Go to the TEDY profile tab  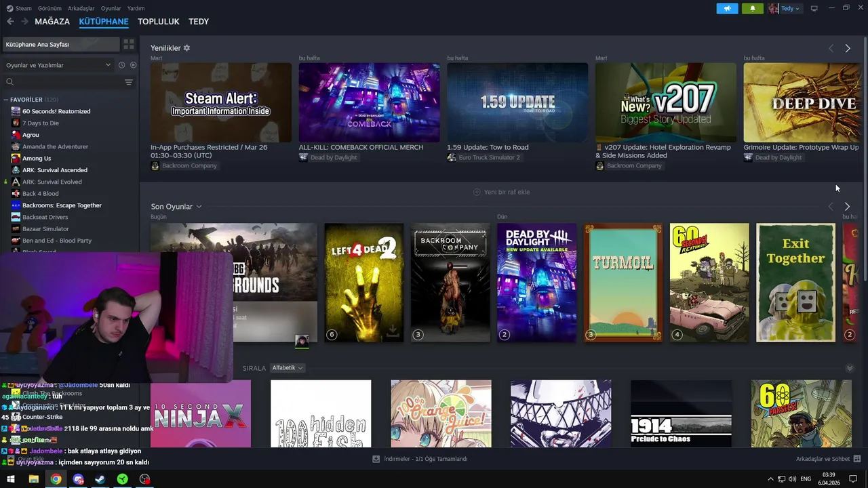(x=199, y=22)
